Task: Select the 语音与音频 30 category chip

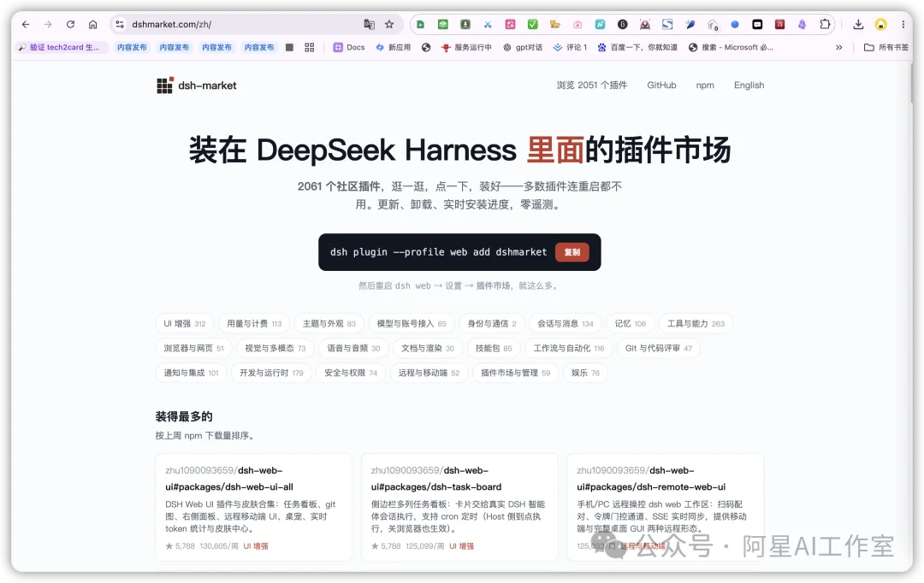Action: click(x=353, y=348)
